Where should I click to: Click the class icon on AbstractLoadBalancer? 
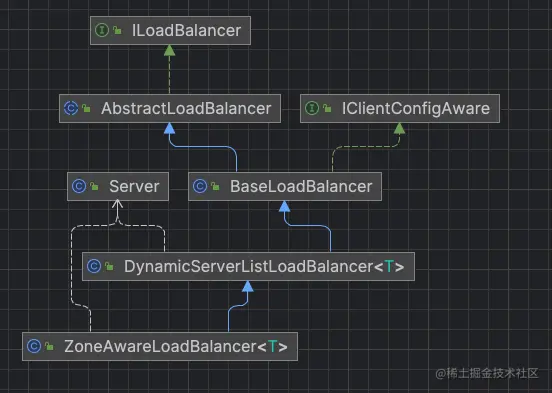click(x=71, y=108)
